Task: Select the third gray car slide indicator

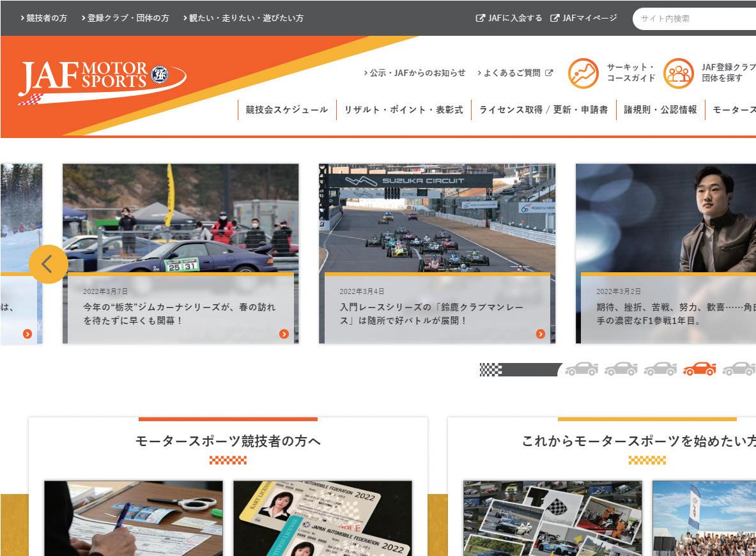Action: (x=660, y=369)
